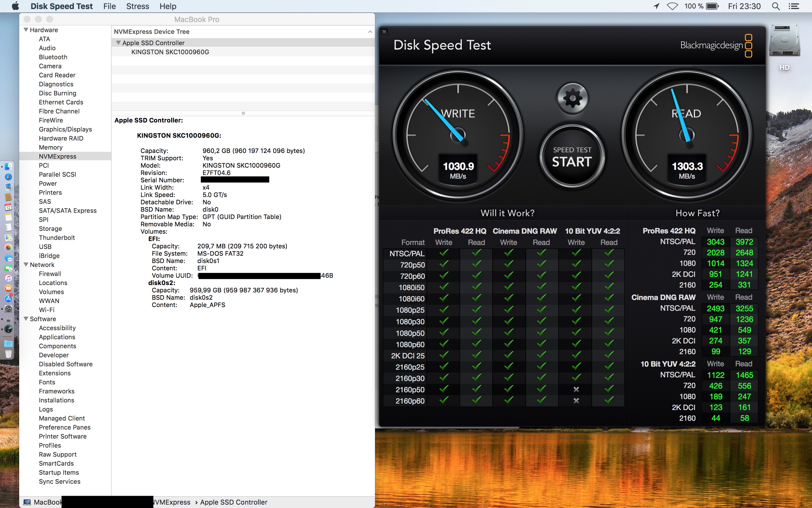Click the Wi-Fi status icon
812x508 pixels.
tap(672, 6)
